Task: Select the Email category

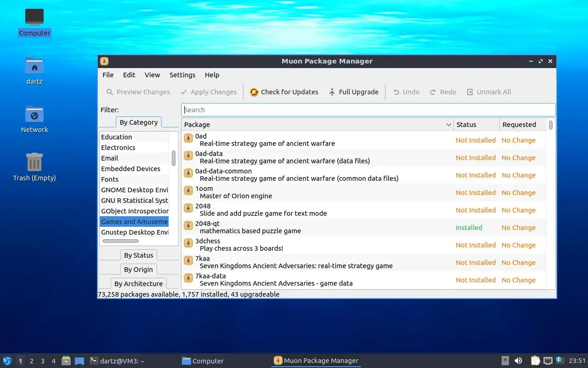Action: point(134,158)
